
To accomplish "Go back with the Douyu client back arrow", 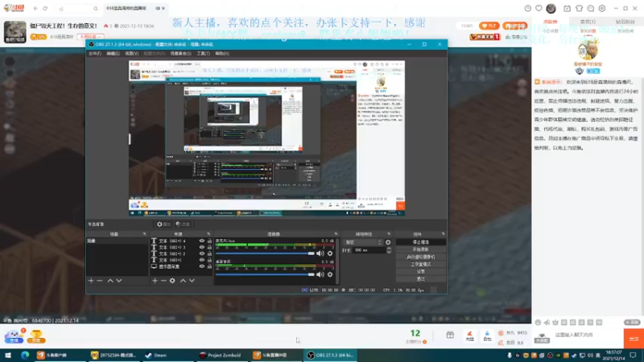I will 35,8.
